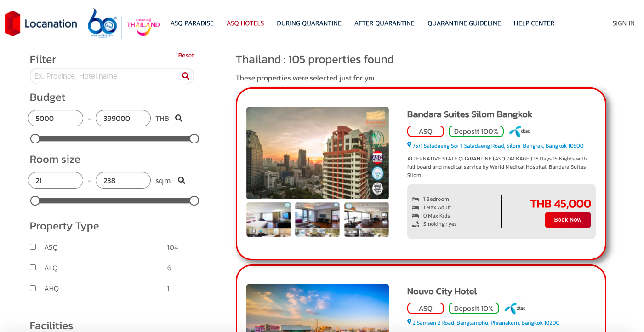The width and height of the screenshot is (644, 332).
Task: Click the Room size slider maximum handle
Action: coord(194,200)
